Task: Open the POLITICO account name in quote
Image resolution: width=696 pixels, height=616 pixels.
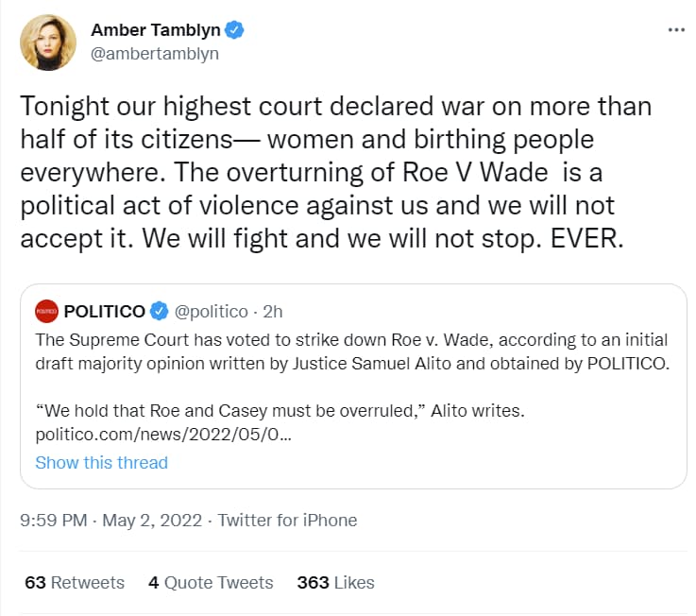Action: pyautogui.click(x=104, y=312)
